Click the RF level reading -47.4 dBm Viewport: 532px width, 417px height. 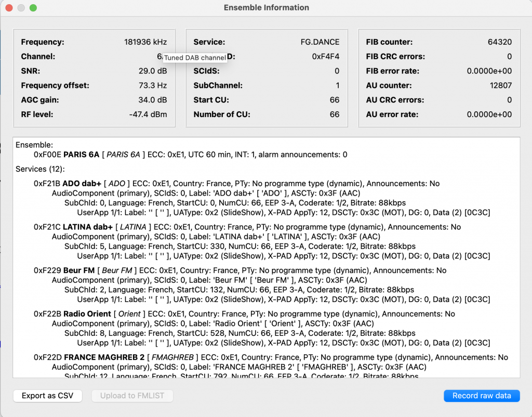pyautogui.click(x=148, y=115)
